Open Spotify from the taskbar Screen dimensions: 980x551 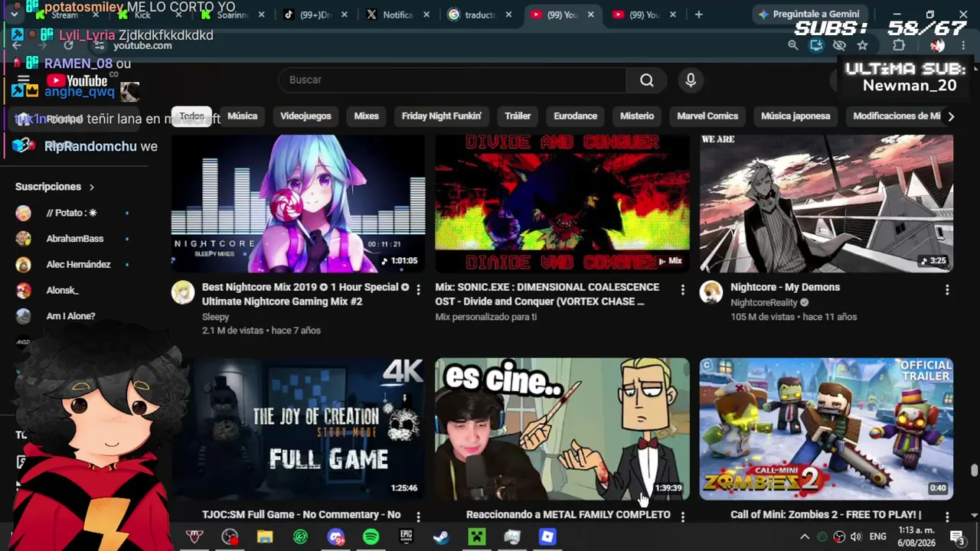tap(371, 537)
